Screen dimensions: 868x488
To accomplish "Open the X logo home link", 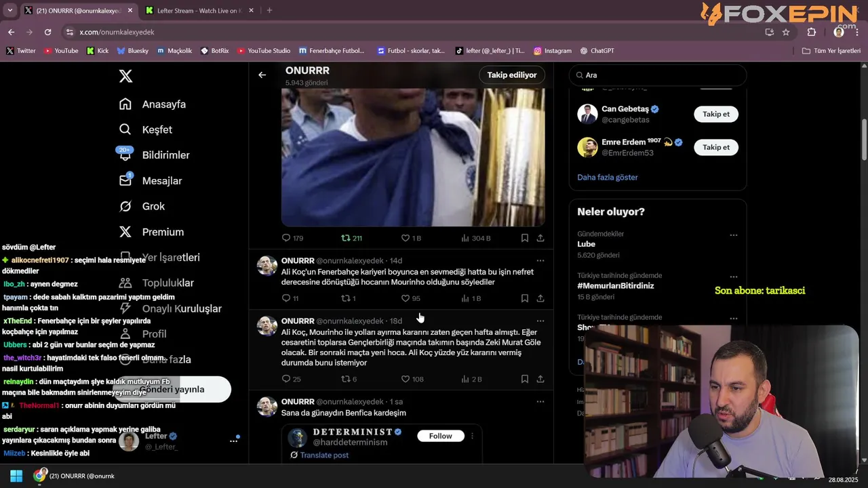I will [125, 76].
